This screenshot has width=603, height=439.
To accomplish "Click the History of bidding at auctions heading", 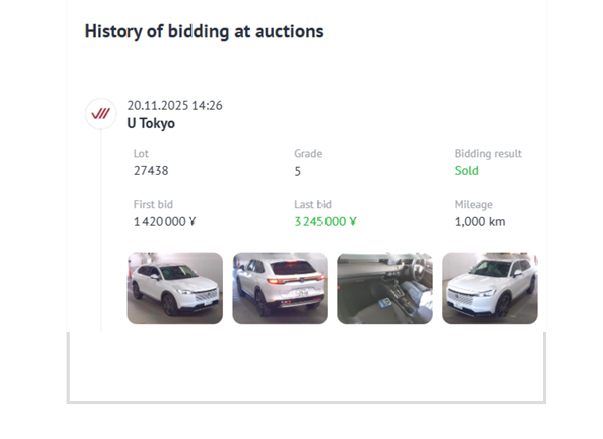I will tap(204, 31).
